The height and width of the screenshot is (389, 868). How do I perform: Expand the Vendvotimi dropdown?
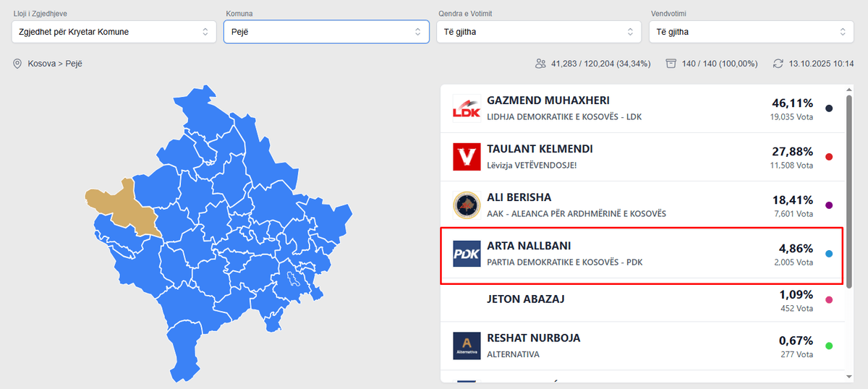(x=751, y=32)
